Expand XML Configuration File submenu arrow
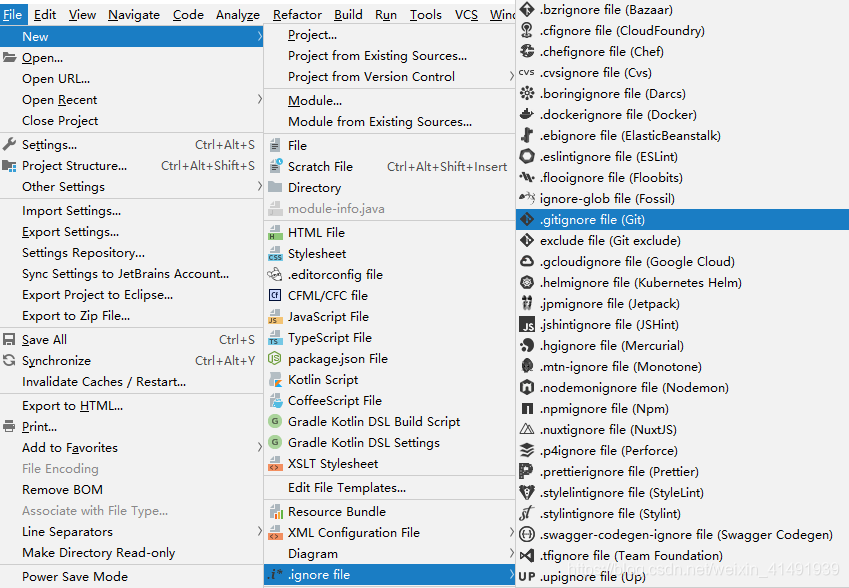849x588 pixels. 511,532
